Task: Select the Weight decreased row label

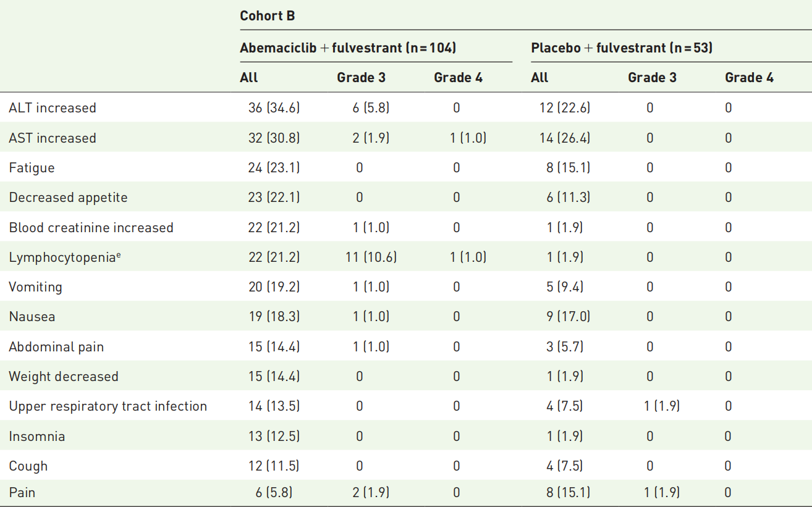Action: click(63, 377)
